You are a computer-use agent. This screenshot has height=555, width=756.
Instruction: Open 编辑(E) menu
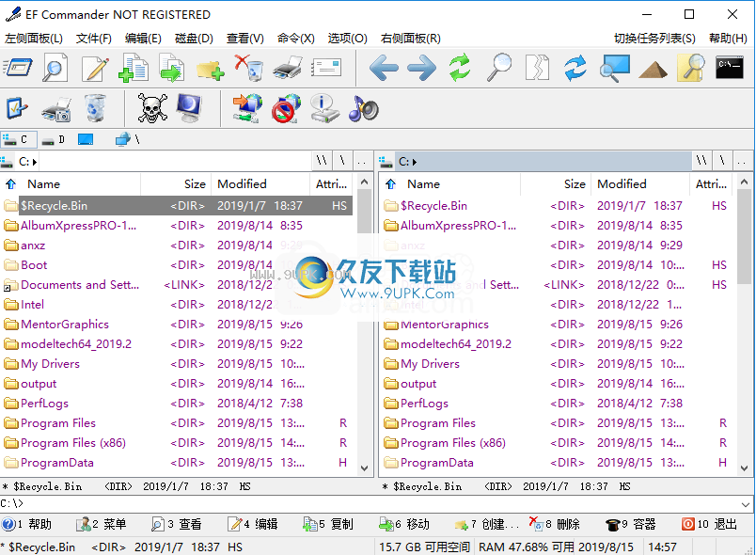point(143,39)
